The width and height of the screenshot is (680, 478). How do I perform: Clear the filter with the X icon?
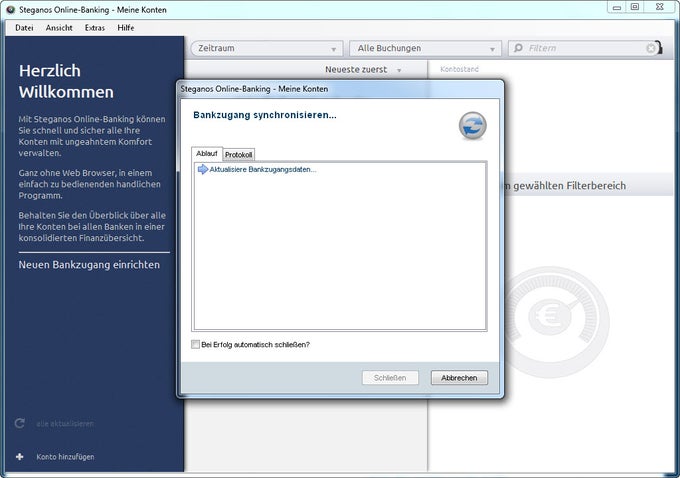point(651,48)
